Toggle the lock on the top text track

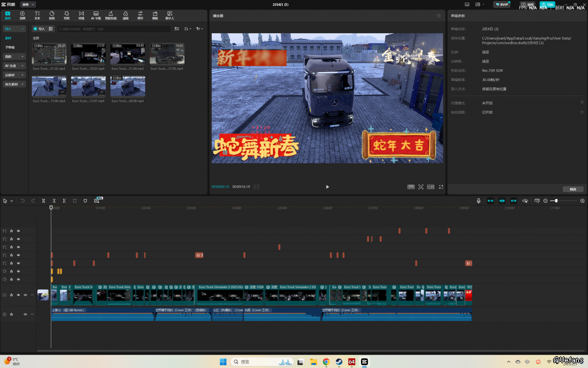click(11, 231)
